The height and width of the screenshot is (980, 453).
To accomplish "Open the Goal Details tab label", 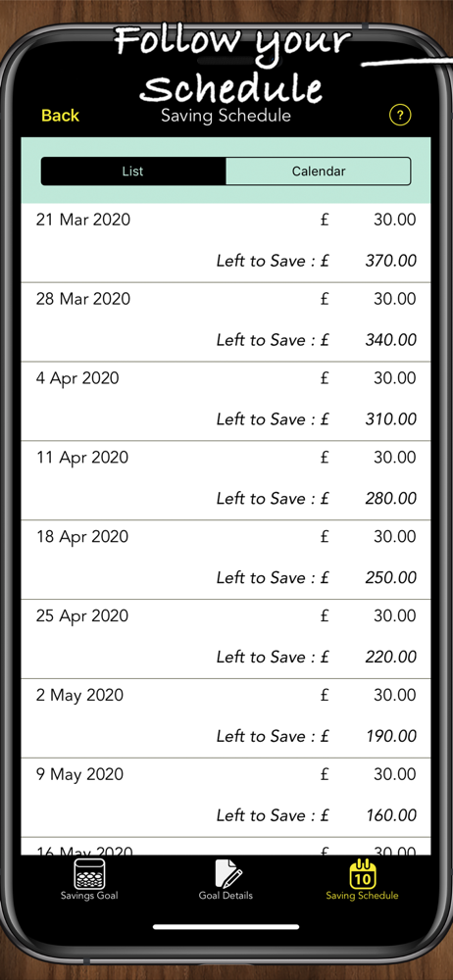I will [x=226, y=896].
